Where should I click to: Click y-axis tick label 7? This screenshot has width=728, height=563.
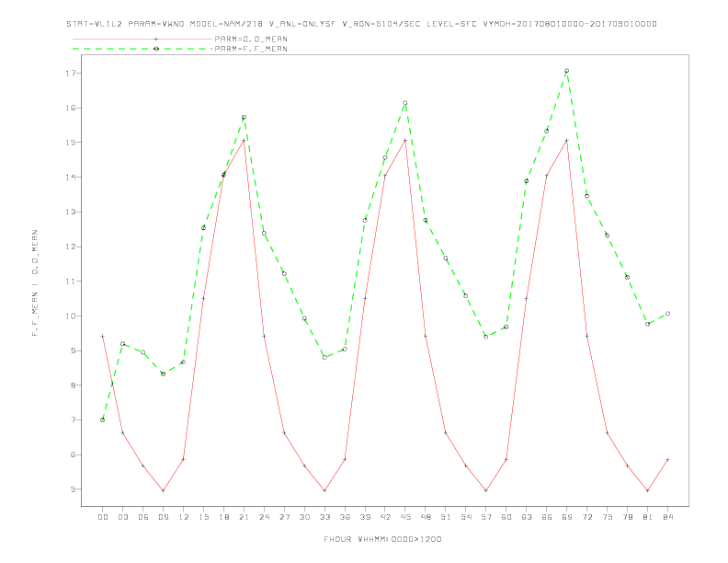click(x=73, y=419)
